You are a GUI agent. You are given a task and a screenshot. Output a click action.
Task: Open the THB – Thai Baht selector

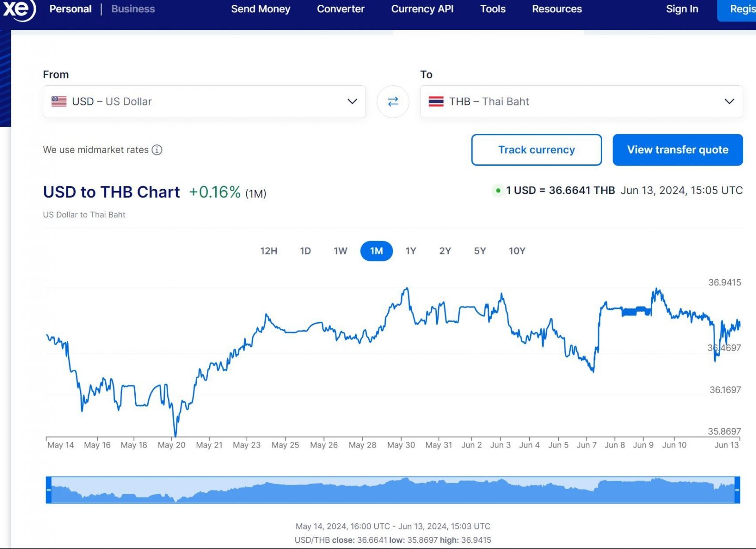tap(581, 102)
